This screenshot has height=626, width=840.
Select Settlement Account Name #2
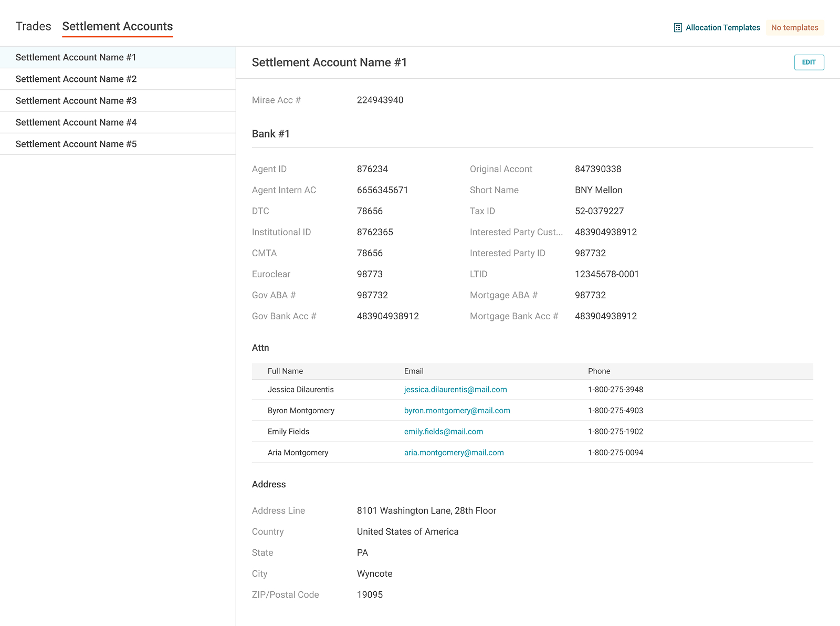coord(118,79)
